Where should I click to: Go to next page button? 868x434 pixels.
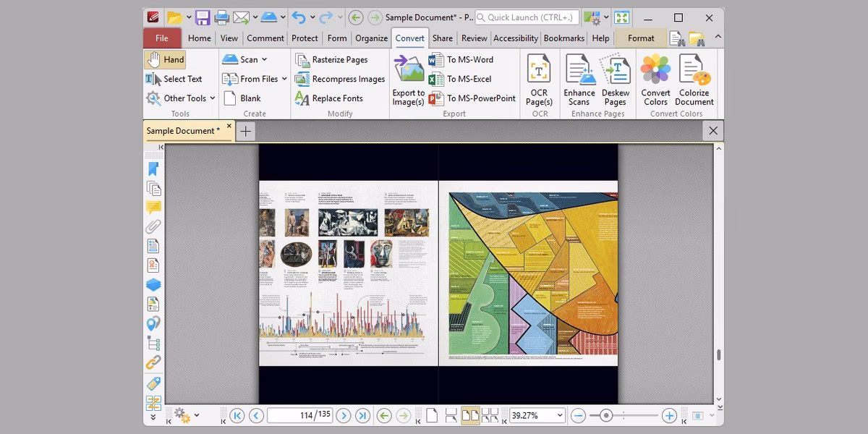click(x=344, y=415)
